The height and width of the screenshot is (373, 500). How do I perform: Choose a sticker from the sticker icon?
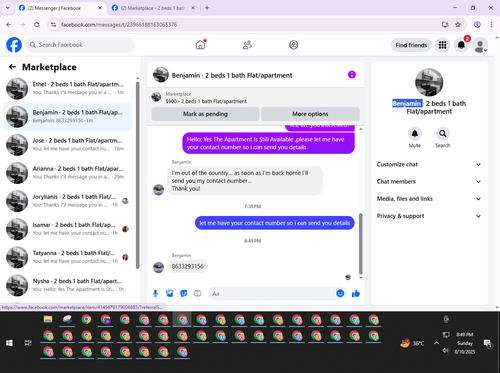click(184, 293)
